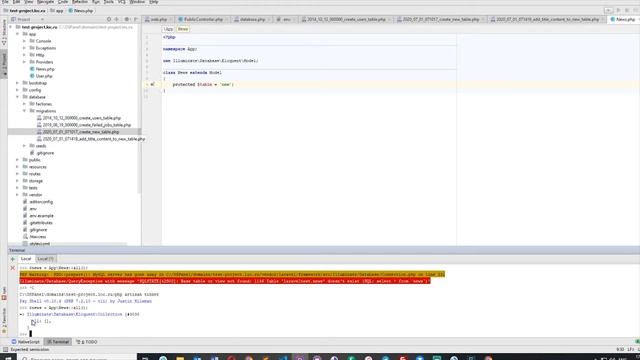The width and height of the screenshot is (640, 360).
Task: Open the Navigate menu
Action: [45, 2]
